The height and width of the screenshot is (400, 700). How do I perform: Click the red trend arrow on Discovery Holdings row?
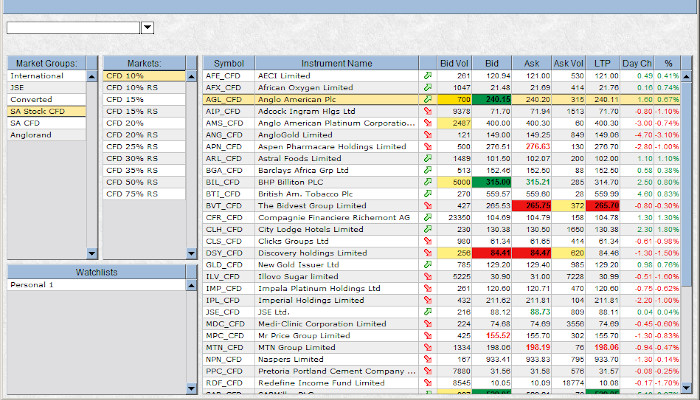coord(429,254)
